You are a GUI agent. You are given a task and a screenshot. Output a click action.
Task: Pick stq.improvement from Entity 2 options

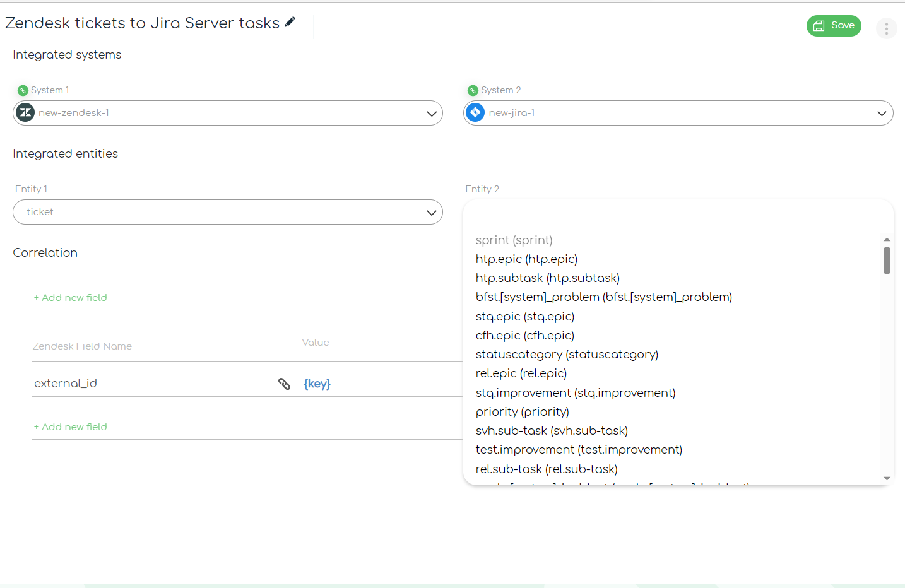pyautogui.click(x=576, y=393)
